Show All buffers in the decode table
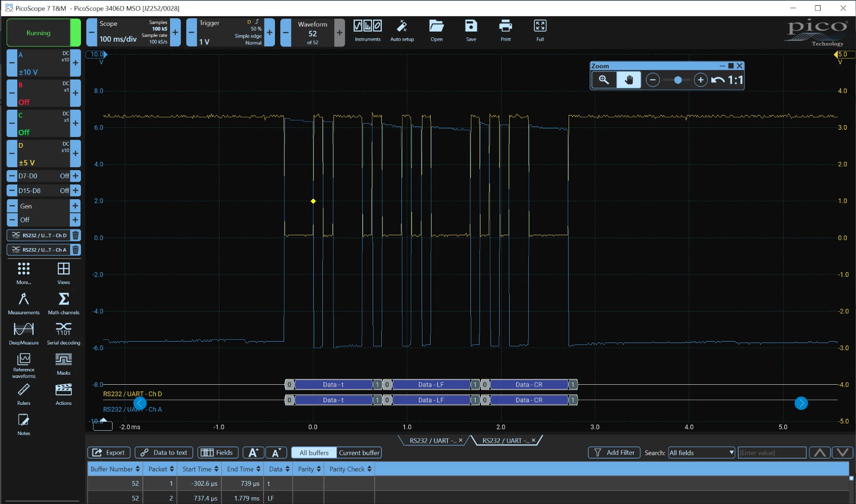 coord(314,453)
